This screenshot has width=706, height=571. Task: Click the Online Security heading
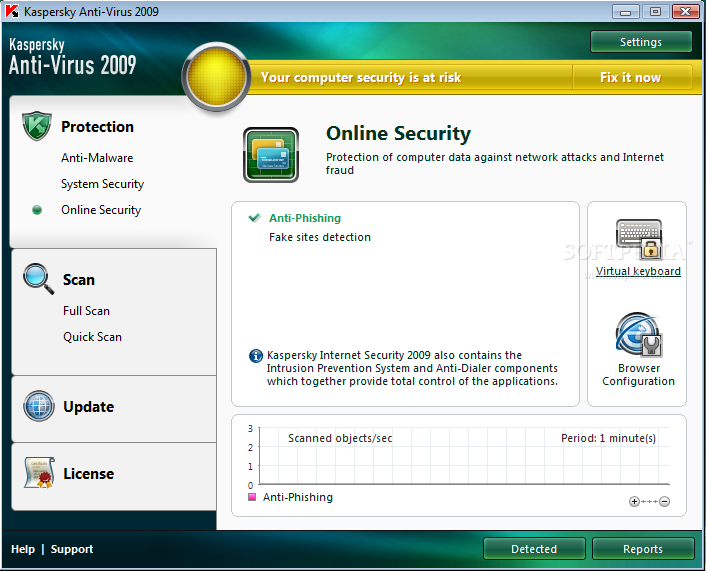coord(398,133)
